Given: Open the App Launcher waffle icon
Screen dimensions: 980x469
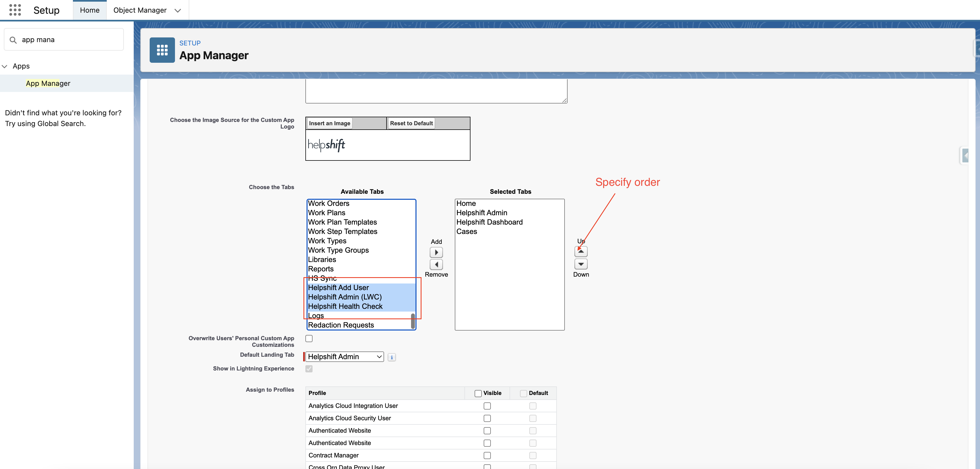Looking at the screenshot, I should (15, 10).
